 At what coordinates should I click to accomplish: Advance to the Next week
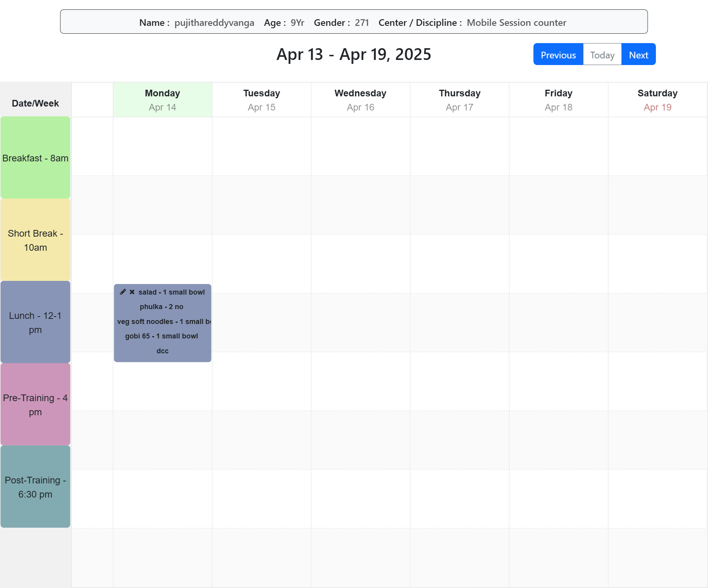click(x=638, y=54)
